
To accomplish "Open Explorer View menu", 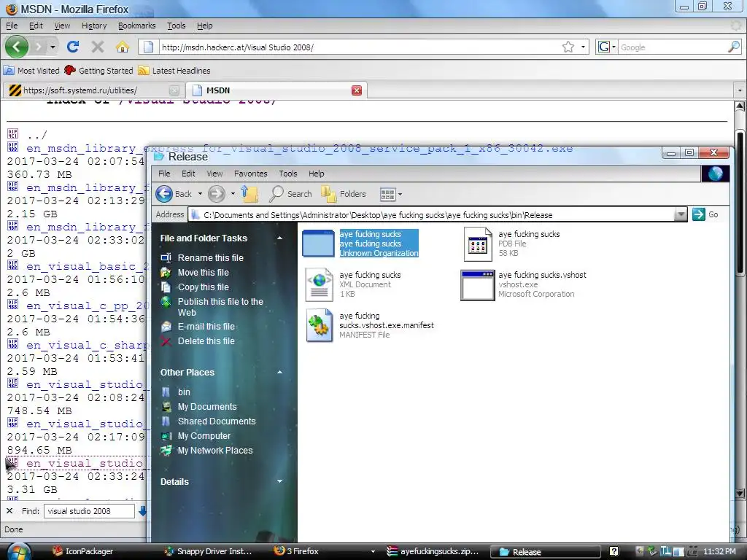I will pyautogui.click(x=214, y=174).
